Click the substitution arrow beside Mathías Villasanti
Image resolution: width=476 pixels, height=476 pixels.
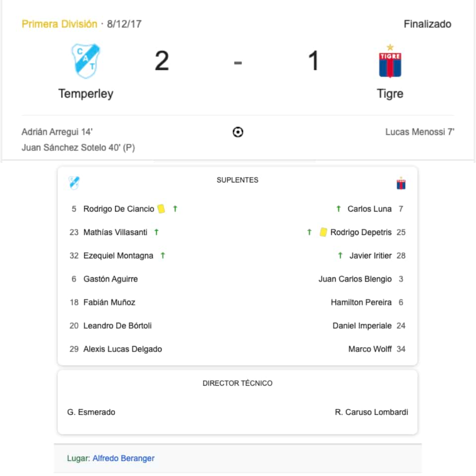pos(156,232)
